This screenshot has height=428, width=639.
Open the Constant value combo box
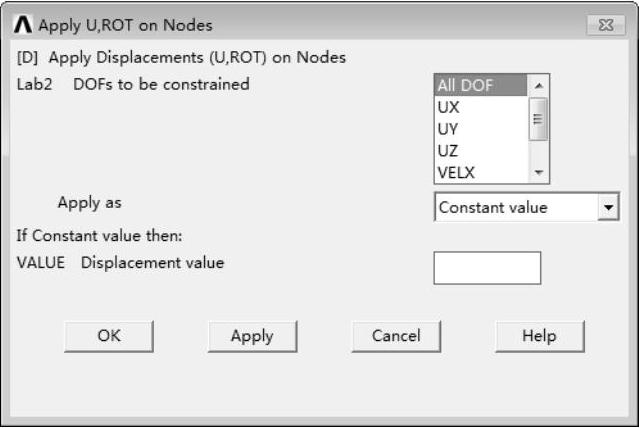click(x=516, y=207)
